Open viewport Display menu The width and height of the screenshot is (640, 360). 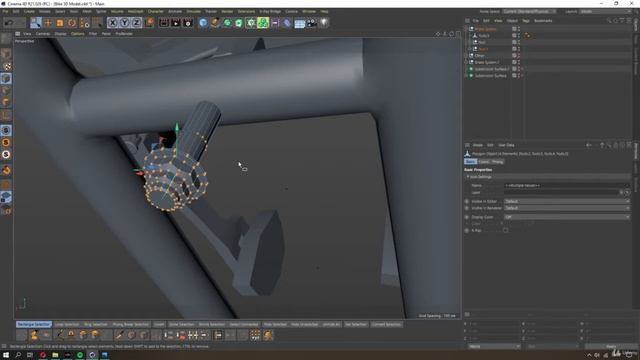point(60,34)
